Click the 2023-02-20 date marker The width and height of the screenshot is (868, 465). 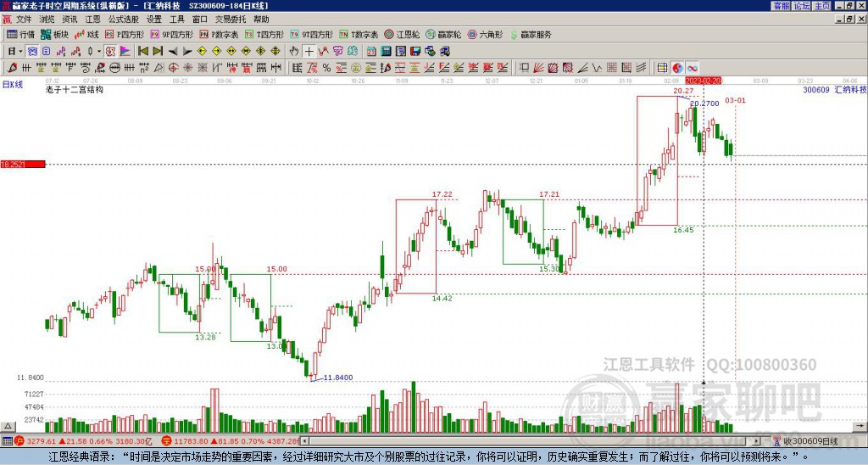point(703,81)
